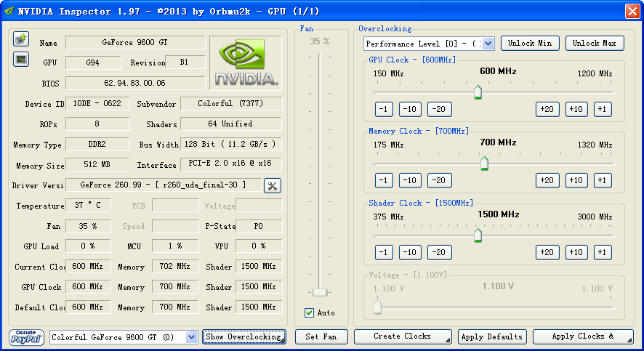Screen dimensions: 644x351
Task: Click NVIDIA Inspector title bar icon
Action: click(x=9, y=11)
